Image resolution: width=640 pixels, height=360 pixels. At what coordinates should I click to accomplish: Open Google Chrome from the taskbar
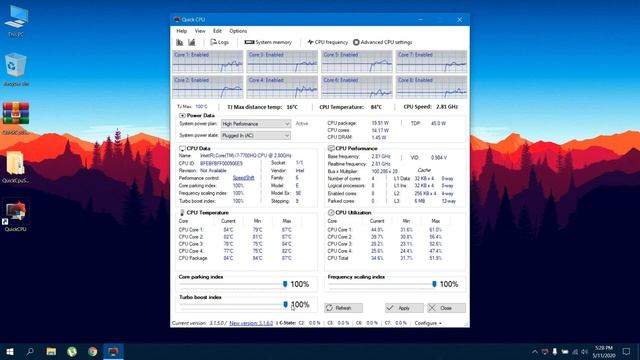pos(93,351)
